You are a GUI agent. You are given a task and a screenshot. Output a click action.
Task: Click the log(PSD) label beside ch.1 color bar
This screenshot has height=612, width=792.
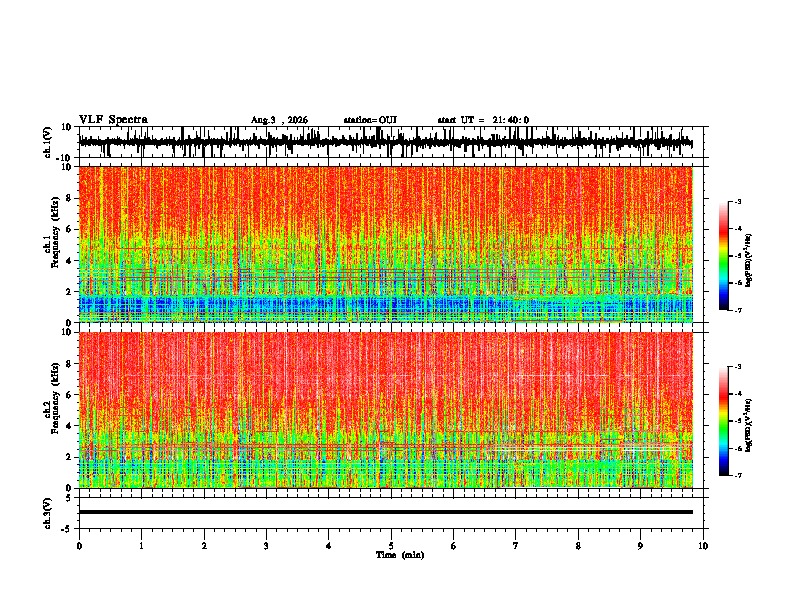[748, 260]
